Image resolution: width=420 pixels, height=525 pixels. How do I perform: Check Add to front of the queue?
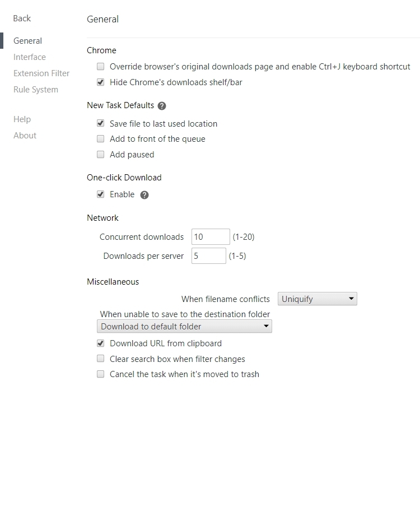(100, 138)
